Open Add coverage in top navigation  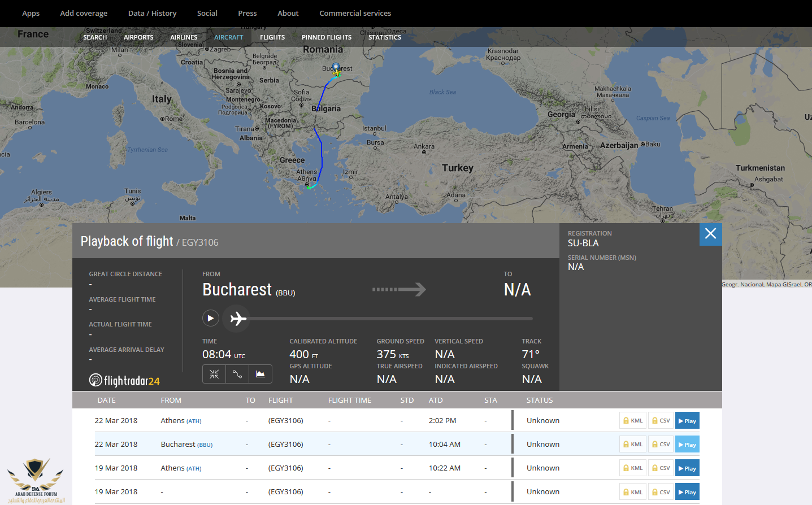tap(84, 13)
